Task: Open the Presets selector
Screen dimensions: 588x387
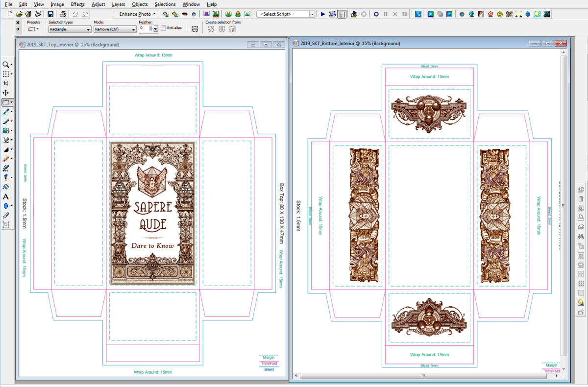Action: point(33,29)
